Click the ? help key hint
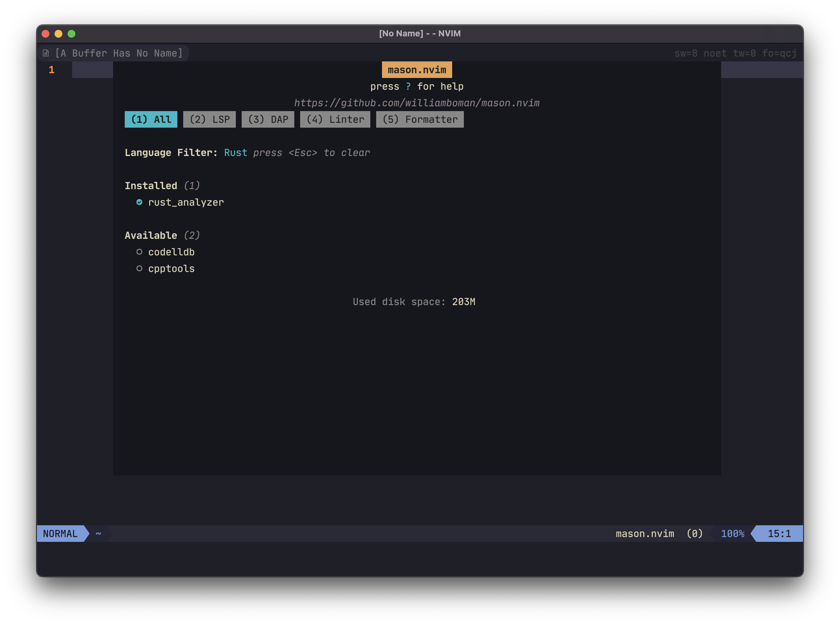 (x=408, y=86)
